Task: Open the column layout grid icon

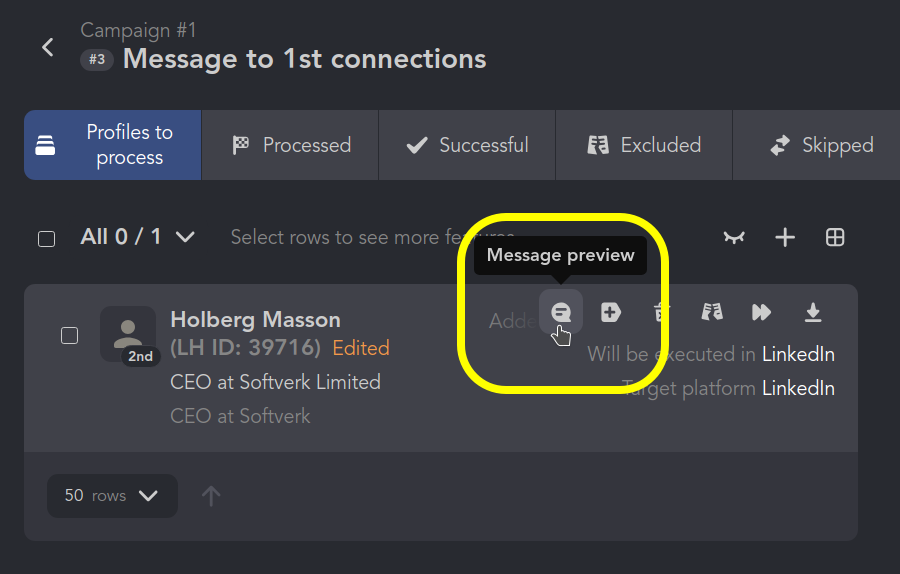Action: tap(835, 237)
